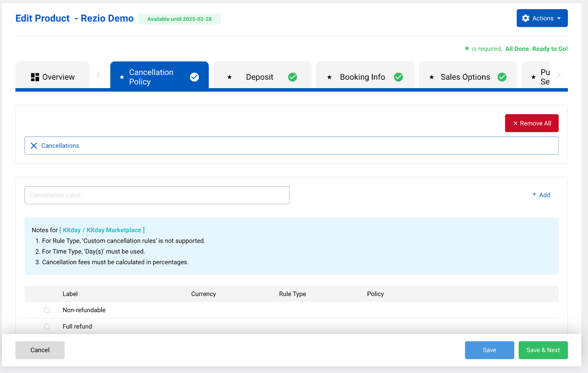The image size is (588, 373).
Task: Open the Actions dropdown arrow
Action: tap(559, 18)
